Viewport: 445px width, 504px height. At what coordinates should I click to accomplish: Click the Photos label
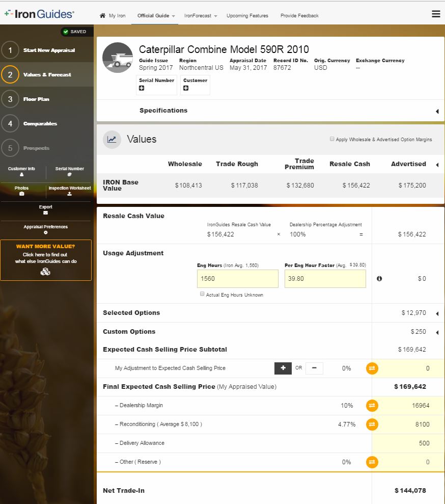[21, 188]
